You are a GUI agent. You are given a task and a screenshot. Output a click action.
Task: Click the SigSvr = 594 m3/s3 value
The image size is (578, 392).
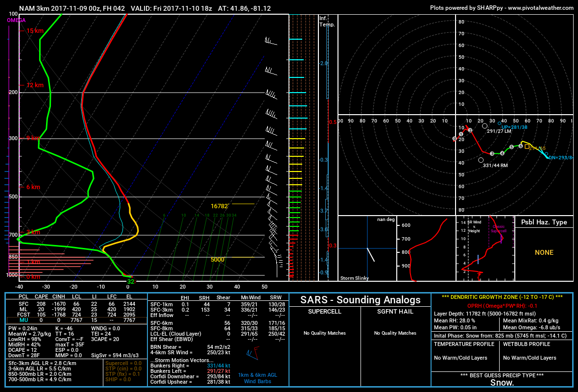pos(115,355)
